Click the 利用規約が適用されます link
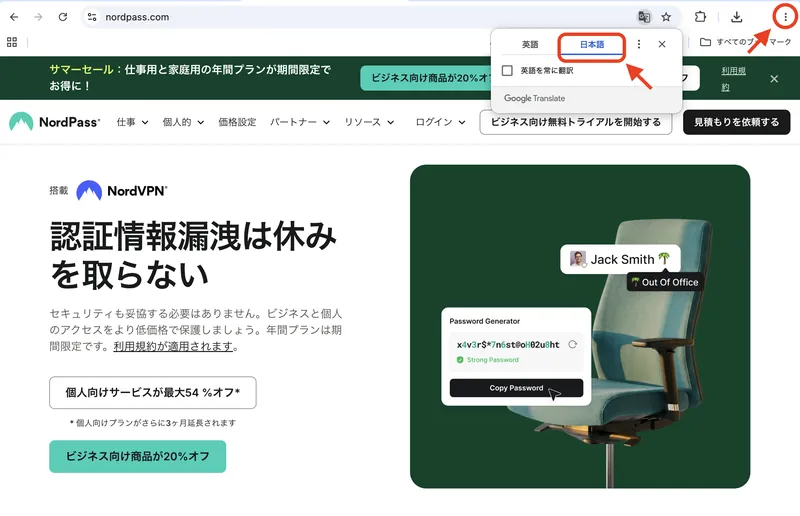The height and width of the screenshot is (516, 800). pyautogui.click(x=173, y=347)
